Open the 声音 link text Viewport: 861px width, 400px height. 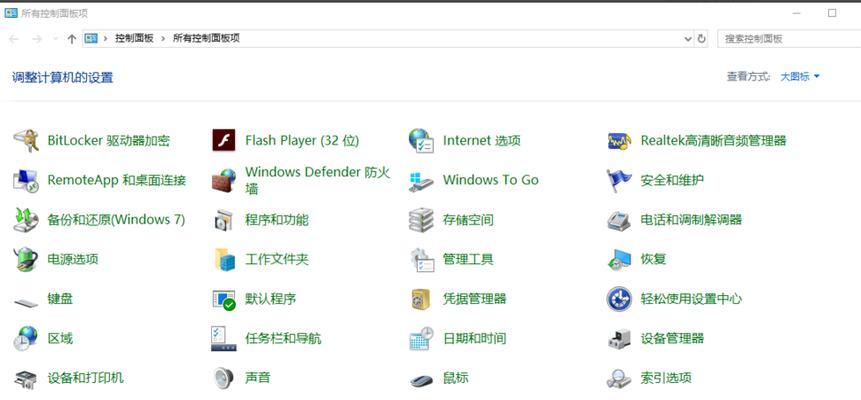coord(258,378)
